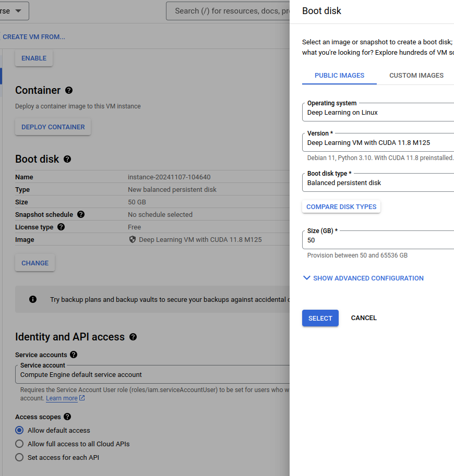The height and width of the screenshot is (476, 454).
Task: Open the Snapshot schedule help icon
Action: point(81,214)
